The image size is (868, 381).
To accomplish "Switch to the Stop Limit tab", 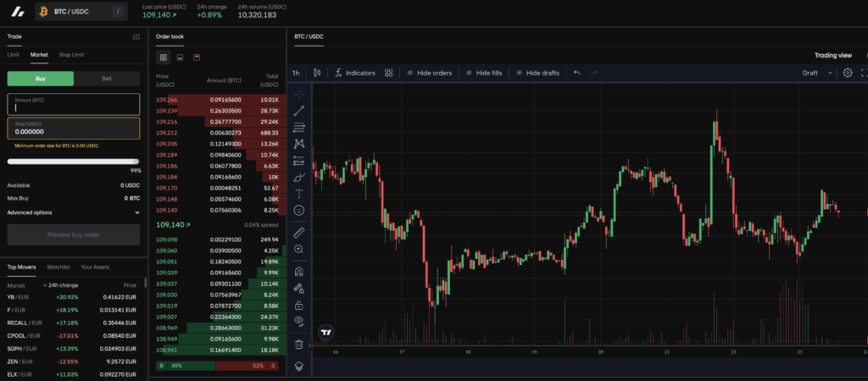I will (71, 55).
